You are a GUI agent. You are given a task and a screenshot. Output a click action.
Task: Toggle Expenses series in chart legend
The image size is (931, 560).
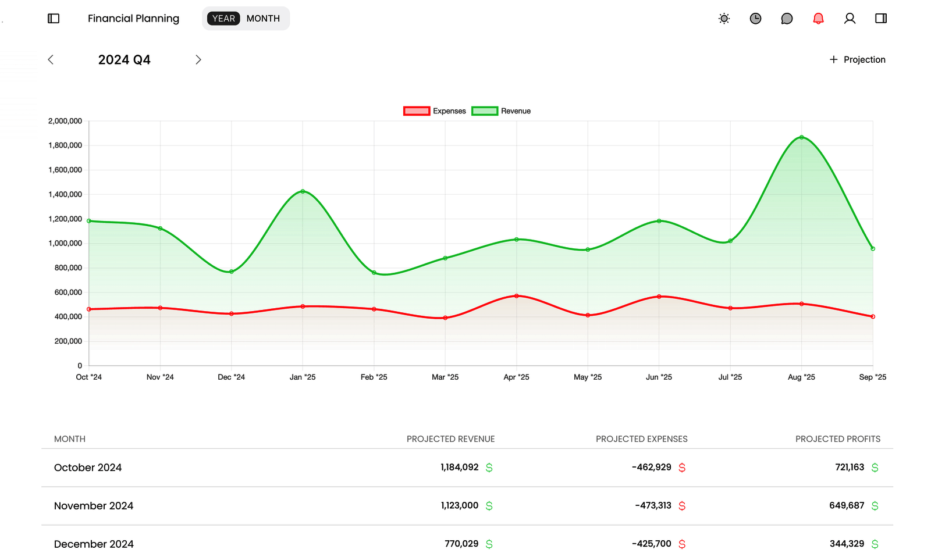click(x=435, y=111)
